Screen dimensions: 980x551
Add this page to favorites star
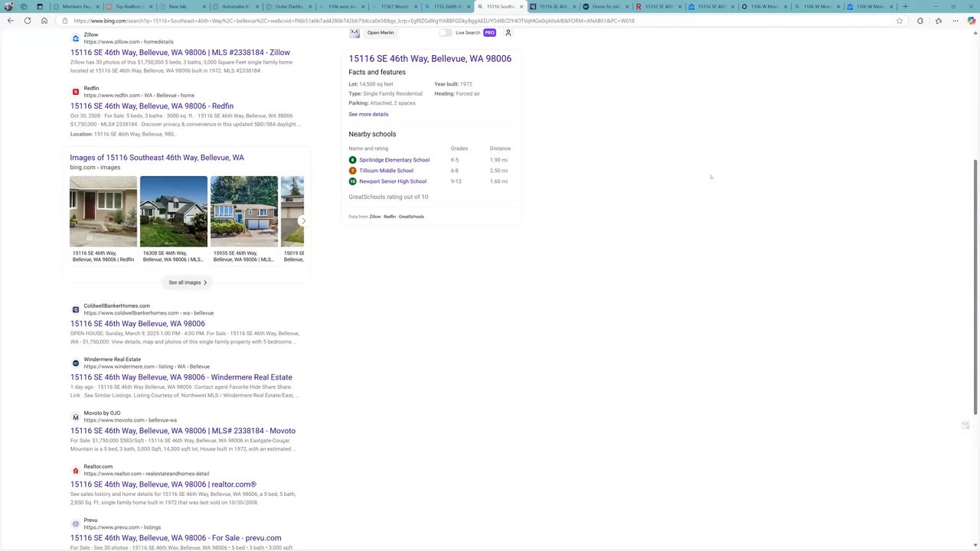pyautogui.click(x=899, y=21)
